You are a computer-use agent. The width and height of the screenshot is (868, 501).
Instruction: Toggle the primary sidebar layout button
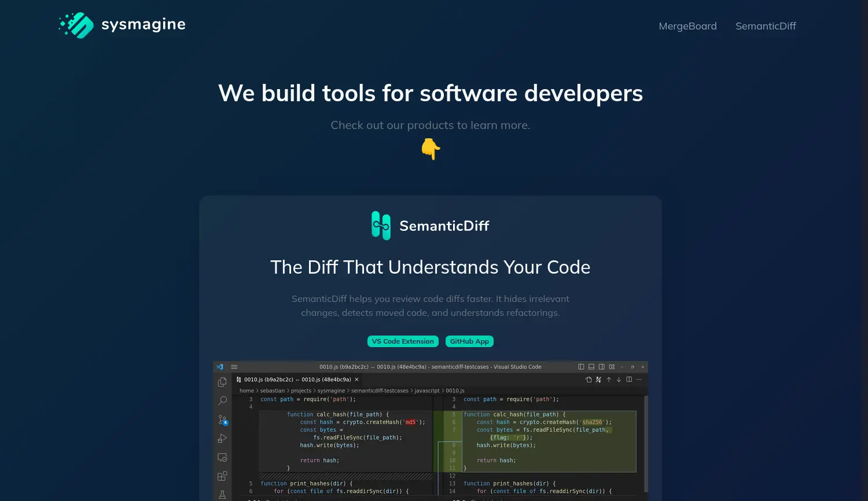click(x=581, y=367)
